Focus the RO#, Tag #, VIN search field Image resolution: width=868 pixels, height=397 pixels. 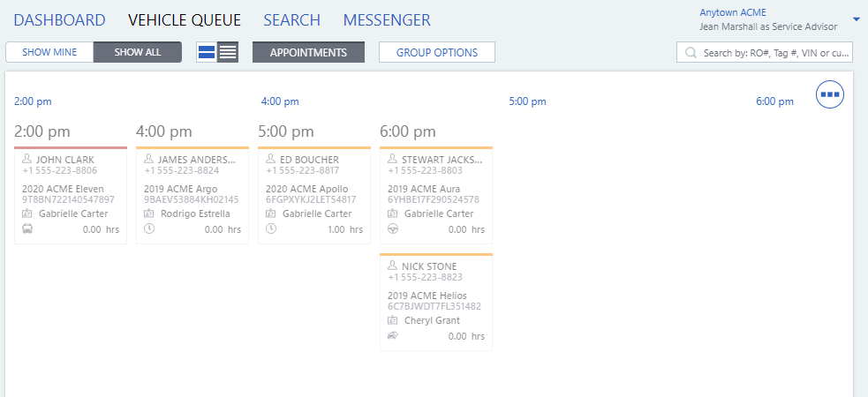click(x=775, y=53)
